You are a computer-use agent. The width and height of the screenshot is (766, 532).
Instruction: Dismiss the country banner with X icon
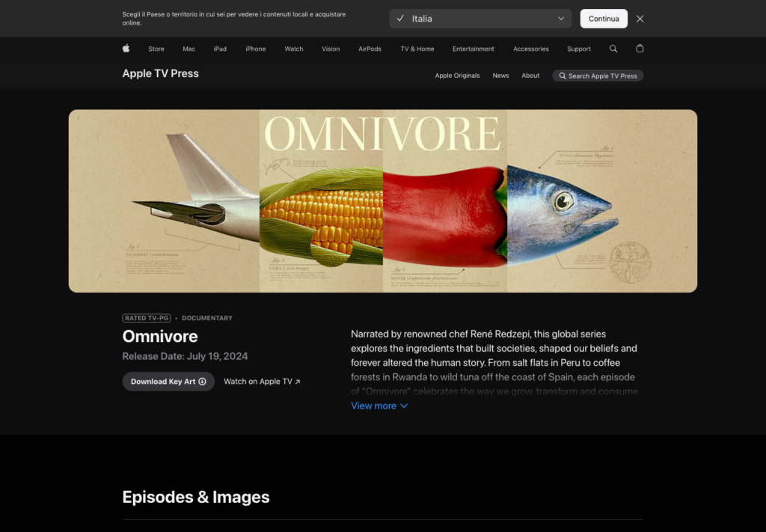pos(640,19)
